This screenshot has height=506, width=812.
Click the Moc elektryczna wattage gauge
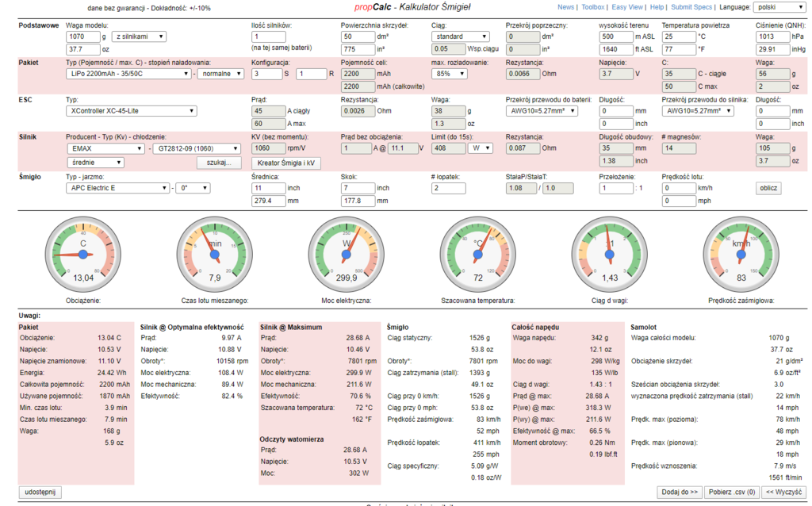346,254
